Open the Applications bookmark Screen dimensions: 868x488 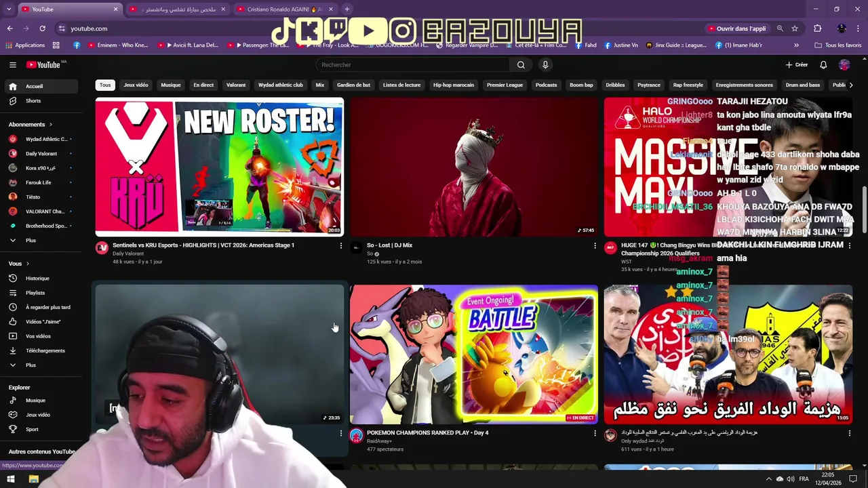[25, 45]
